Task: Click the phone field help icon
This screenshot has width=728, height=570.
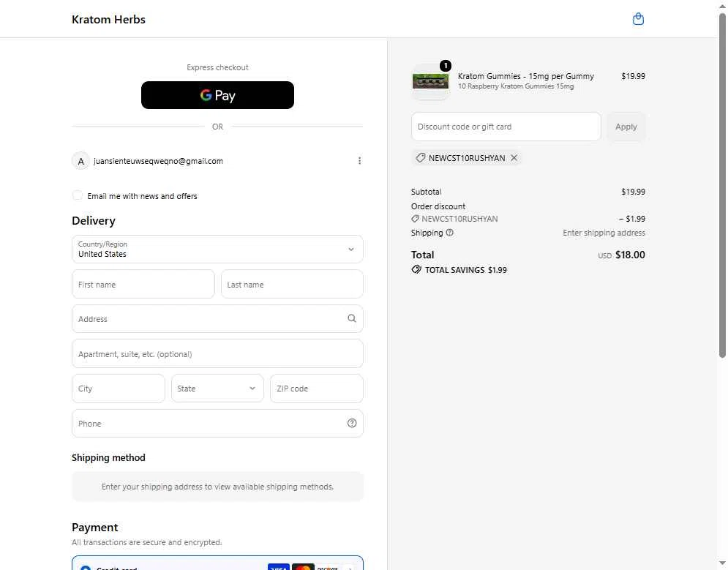Action: [x=351, y=423]
